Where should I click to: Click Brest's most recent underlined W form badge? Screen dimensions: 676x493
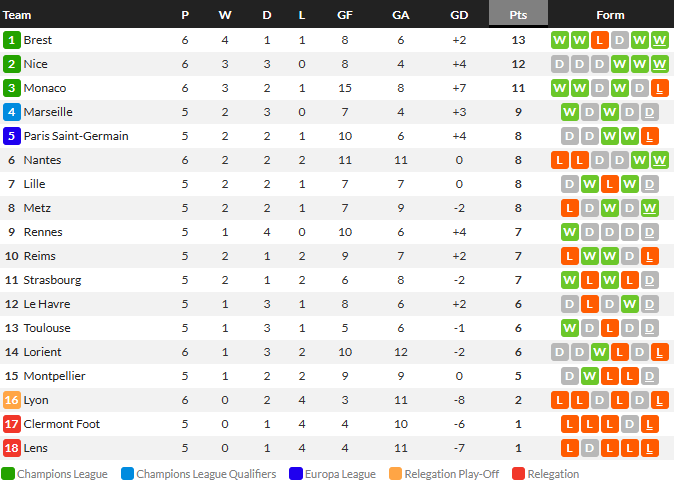[660, 40]
